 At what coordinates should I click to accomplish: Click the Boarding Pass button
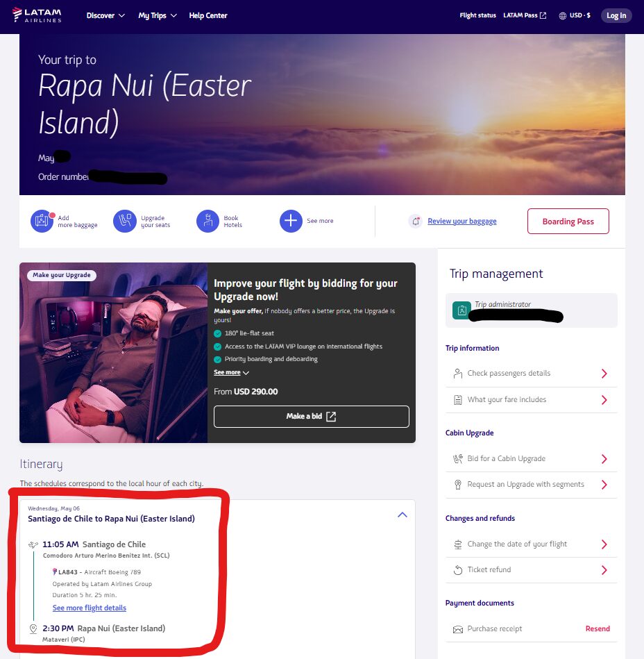(x=568, y=221)
